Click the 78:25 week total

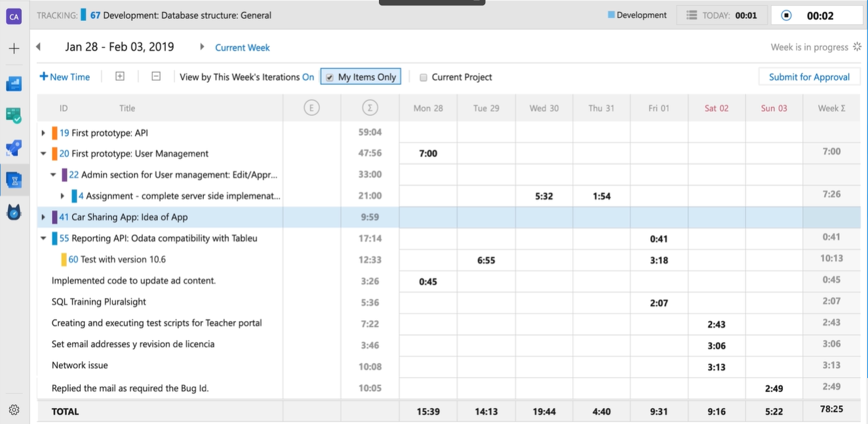click(831, 409)
